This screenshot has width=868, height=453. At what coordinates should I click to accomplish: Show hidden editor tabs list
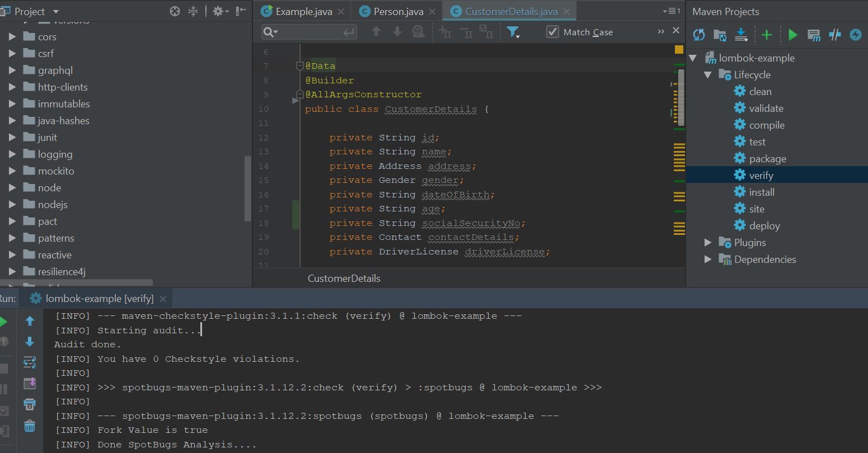point(671,11)
